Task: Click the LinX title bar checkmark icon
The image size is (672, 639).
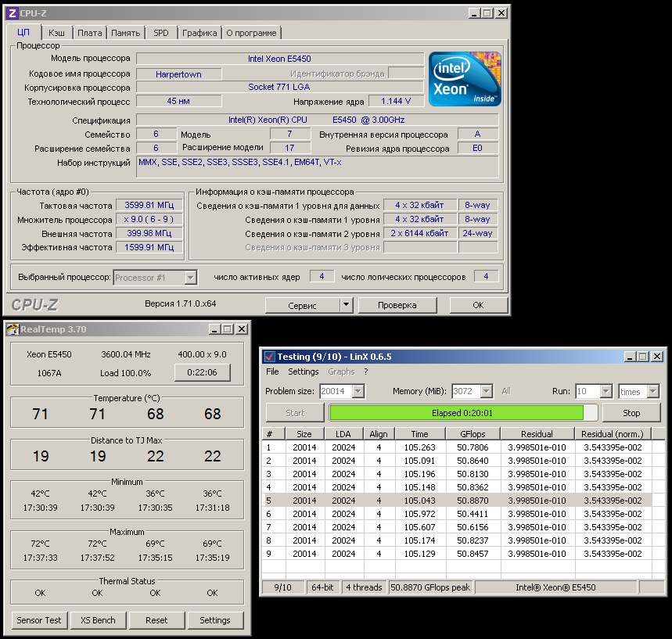Action: point(269,357)
